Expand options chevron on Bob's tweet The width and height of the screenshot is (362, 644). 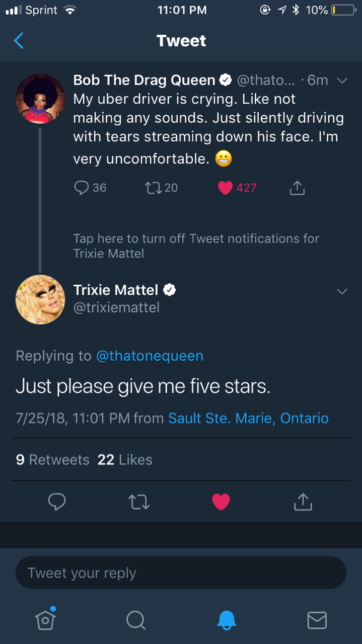[342, 80]
